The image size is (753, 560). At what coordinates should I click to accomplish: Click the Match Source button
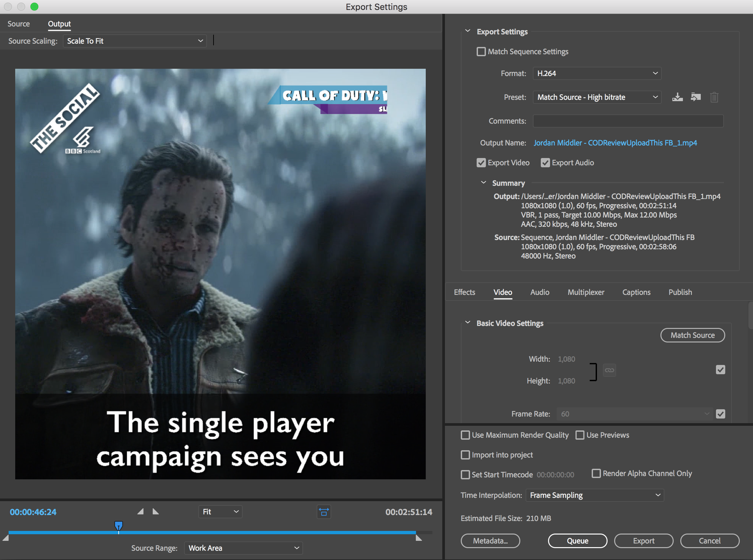pyautogui.click(x=692, y=335)
